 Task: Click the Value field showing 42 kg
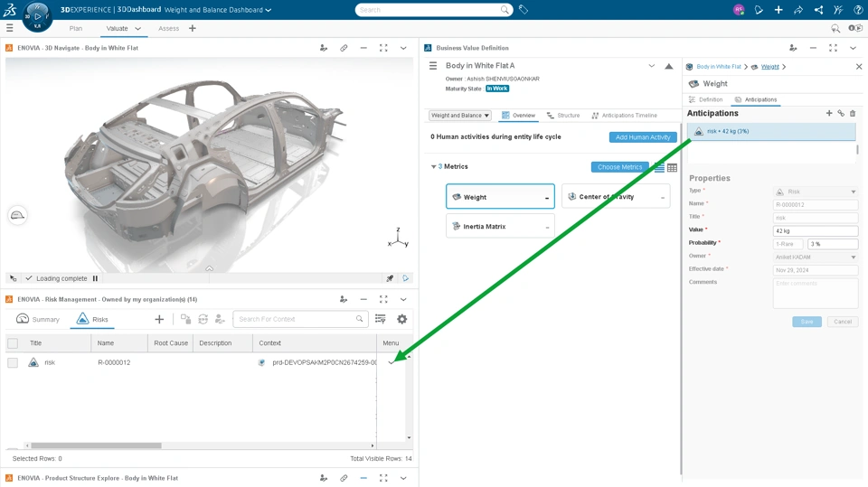click(x=816, y=230)
